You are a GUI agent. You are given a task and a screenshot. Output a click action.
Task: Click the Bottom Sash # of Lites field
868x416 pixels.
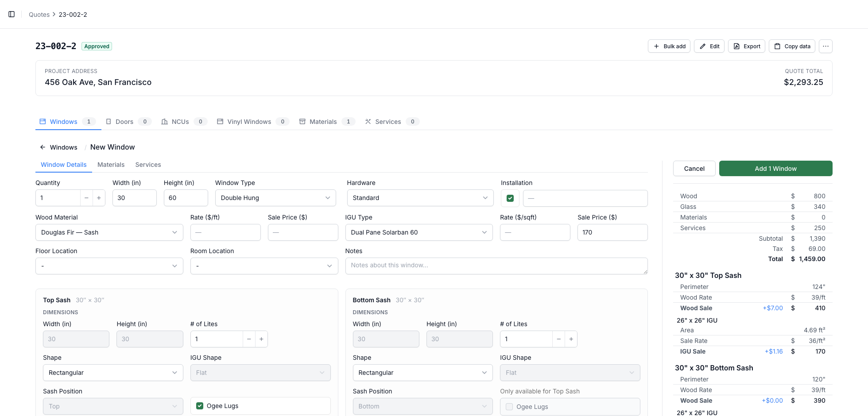coord(526,339)
